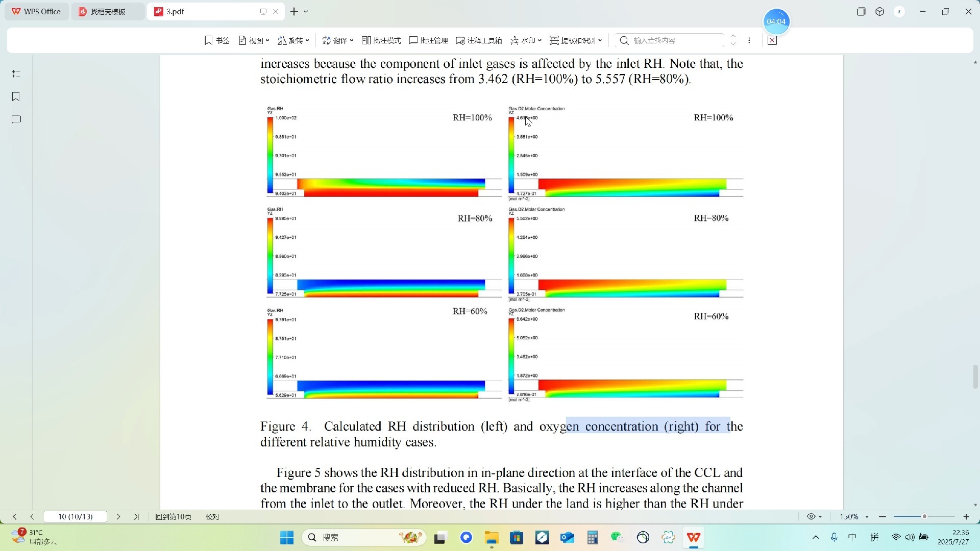Image resolution: width=980 pixels, height=551 pixels.
Task: Open Outlook in the taskbar
Action: [x=567, y=538]
